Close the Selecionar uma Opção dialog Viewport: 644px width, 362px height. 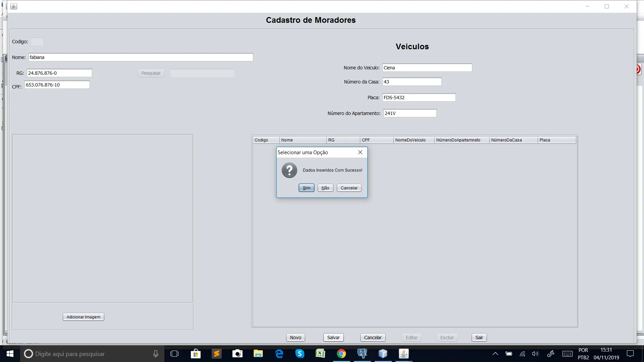[x=360, y=152]
